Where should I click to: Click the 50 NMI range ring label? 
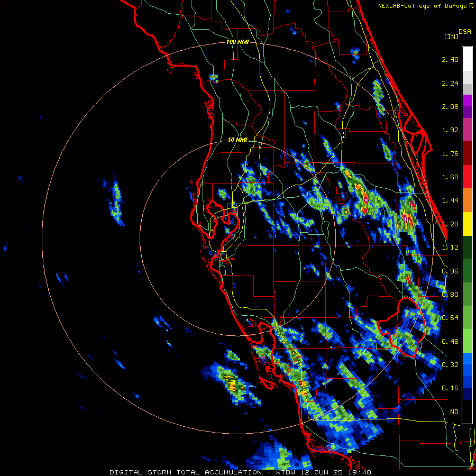[x=237, y=140]
